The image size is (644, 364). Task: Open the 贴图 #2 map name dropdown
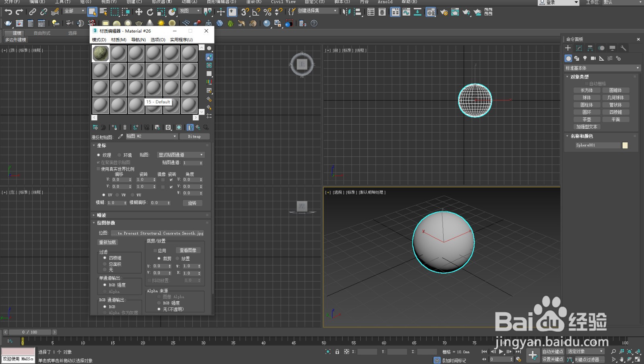point(151,136)
